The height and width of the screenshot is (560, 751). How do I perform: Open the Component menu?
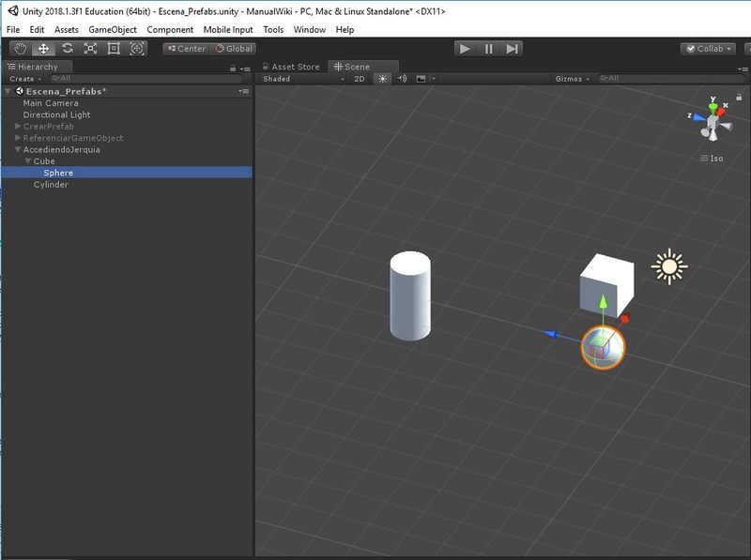click(x=170, y=30)
